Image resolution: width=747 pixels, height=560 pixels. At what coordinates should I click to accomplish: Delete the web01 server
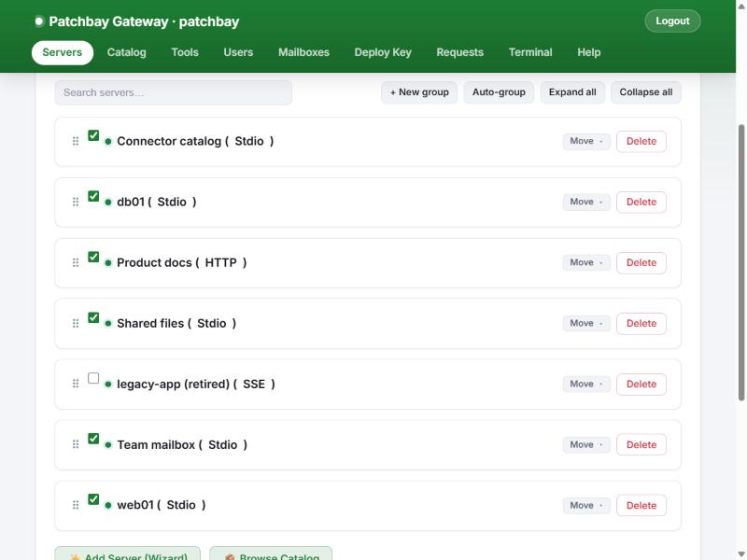(641, 505)
